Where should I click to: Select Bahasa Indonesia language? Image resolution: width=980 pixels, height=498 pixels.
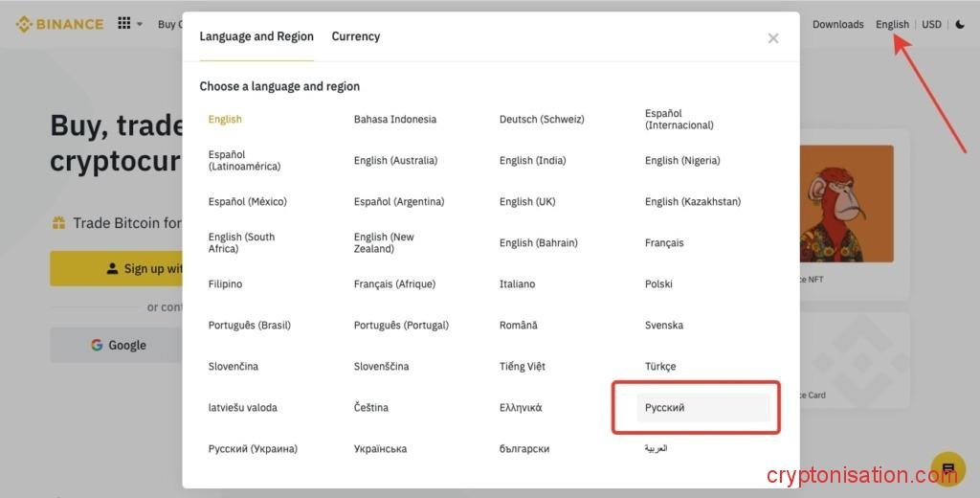click(395, 120)
